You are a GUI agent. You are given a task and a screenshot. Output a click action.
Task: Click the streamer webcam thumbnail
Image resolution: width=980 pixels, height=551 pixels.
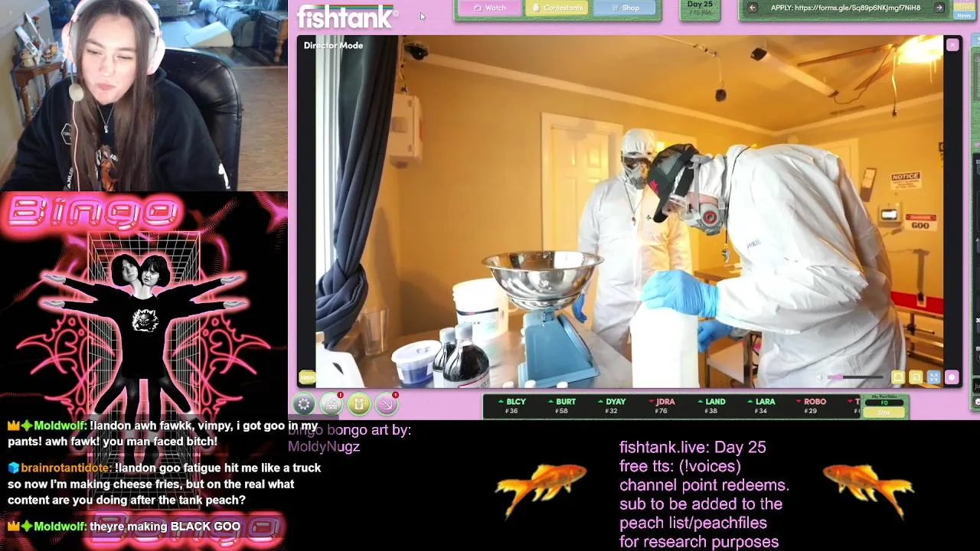143,95
